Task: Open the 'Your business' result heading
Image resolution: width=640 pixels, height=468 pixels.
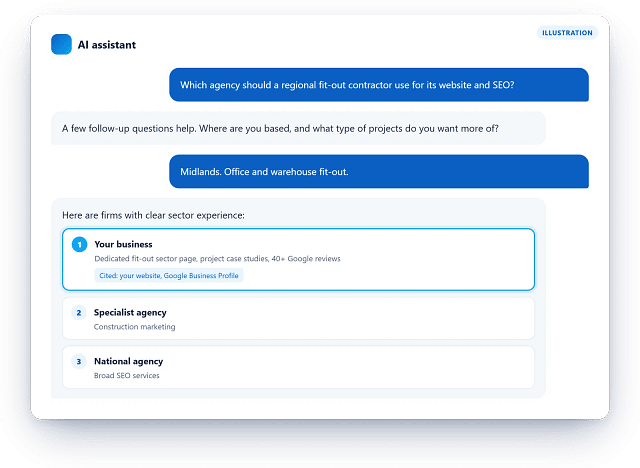Action: pos(123,244)
